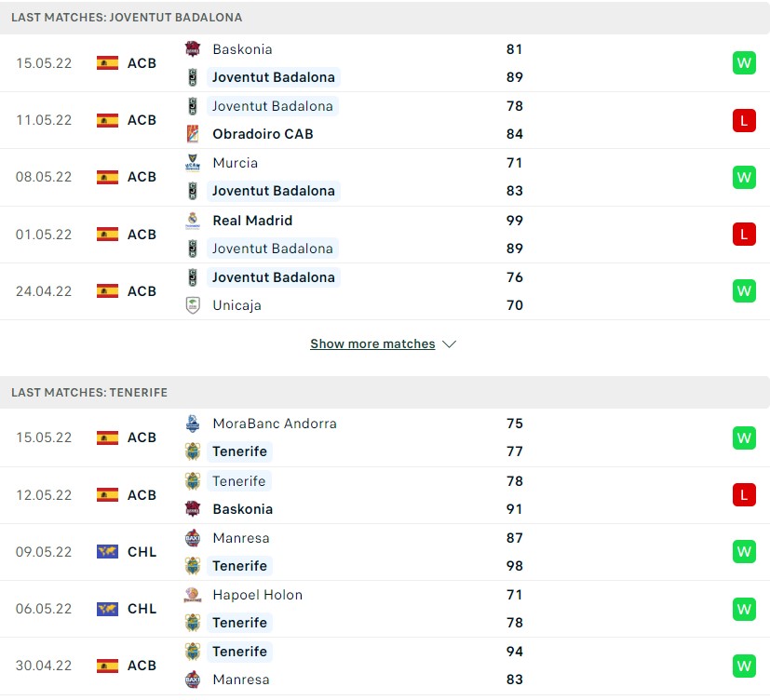Click the Murcia UCAM team logo
Image resolution: width=770 pixels, height=700 pixels.
(x=193, y=163)
